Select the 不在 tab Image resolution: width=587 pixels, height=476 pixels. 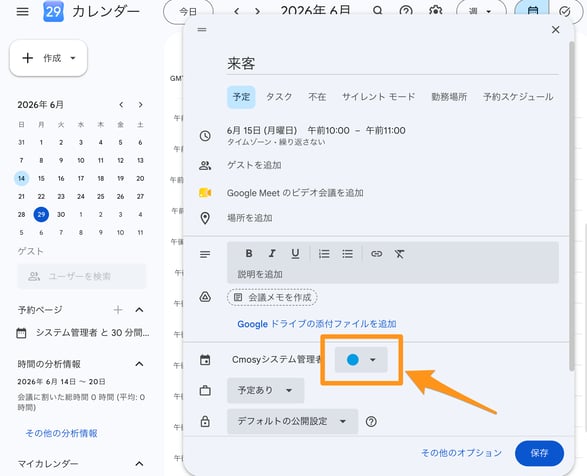[x=317, y=97]
